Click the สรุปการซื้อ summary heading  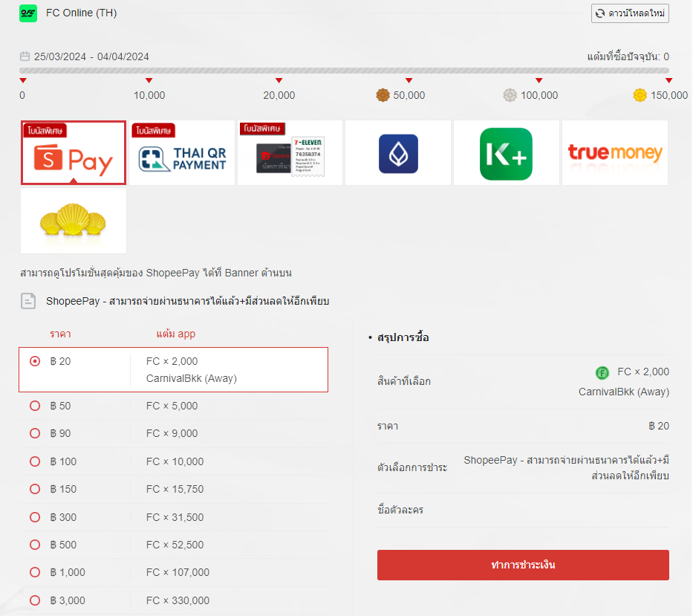click(x=403, y=338)
